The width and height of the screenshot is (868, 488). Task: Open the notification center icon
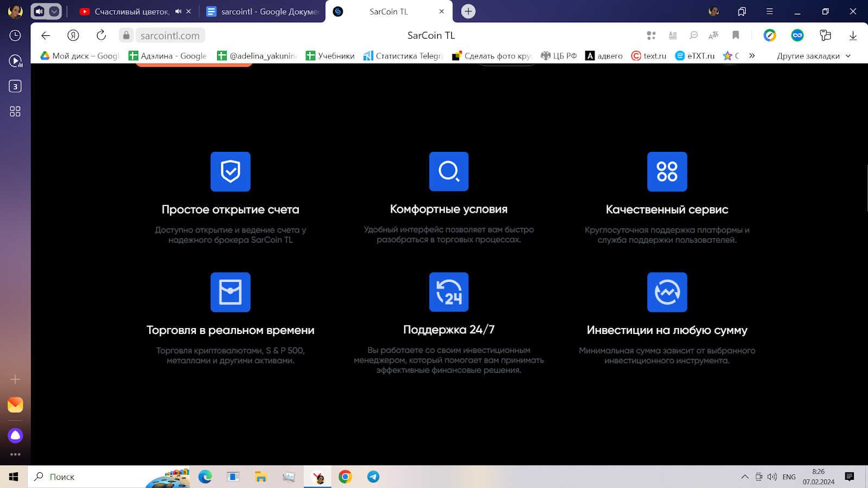tap(850, 477)
